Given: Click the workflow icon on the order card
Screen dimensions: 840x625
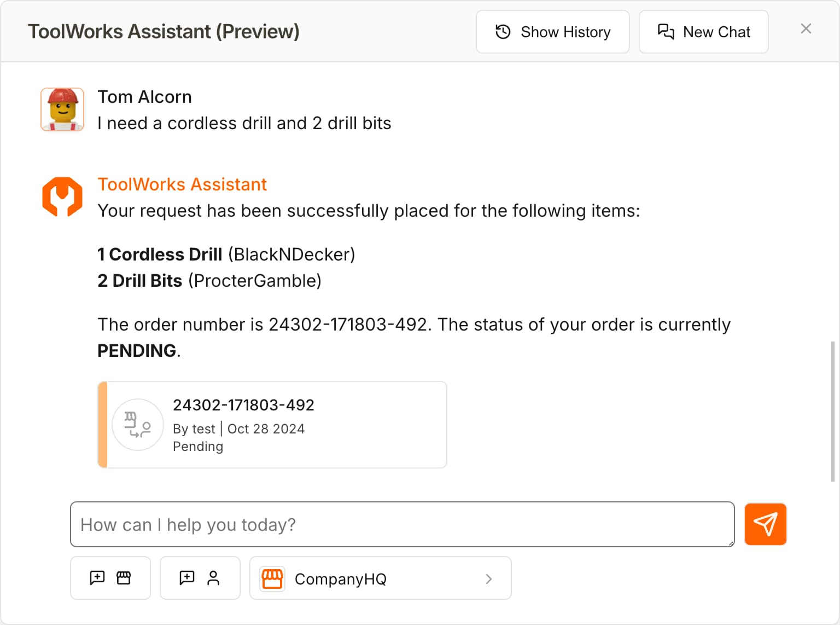Looking at the screenshot, I should [x=137, y=425].
